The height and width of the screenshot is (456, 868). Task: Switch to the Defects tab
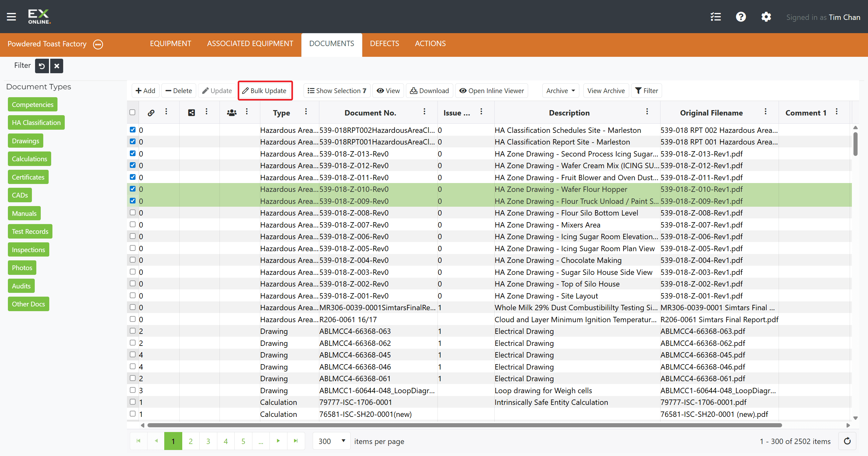tap(384, 44)
